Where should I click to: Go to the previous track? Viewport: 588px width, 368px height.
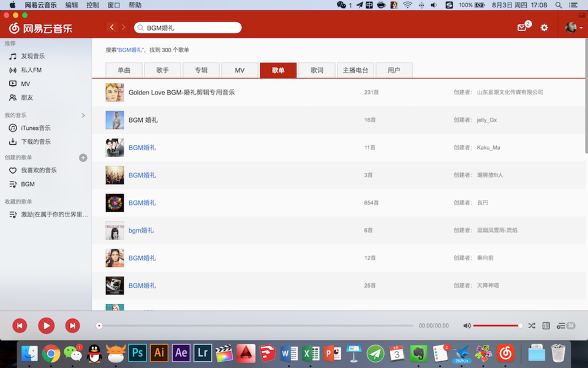[20, 326]
